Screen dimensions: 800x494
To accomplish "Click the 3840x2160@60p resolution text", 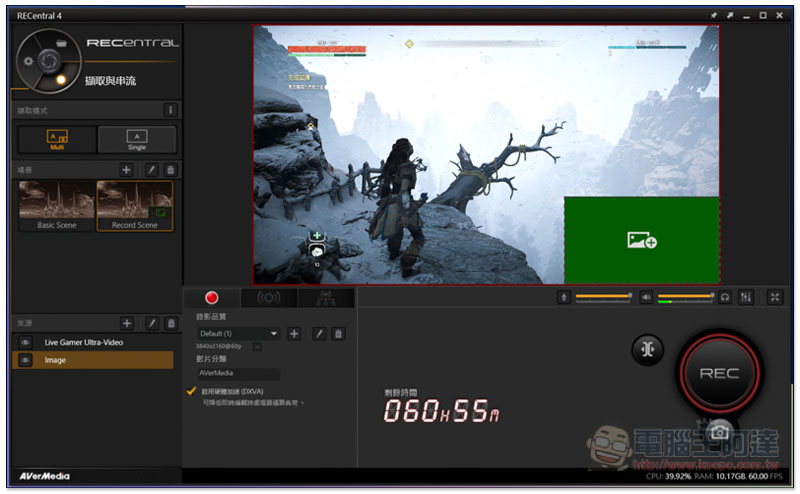I will pyautogui.click(x=219, y=347).
